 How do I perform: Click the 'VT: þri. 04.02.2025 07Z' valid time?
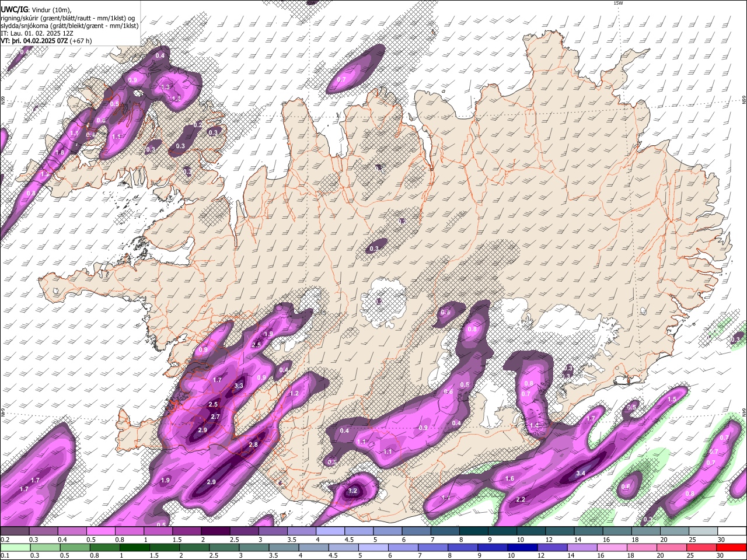point(34,41)
